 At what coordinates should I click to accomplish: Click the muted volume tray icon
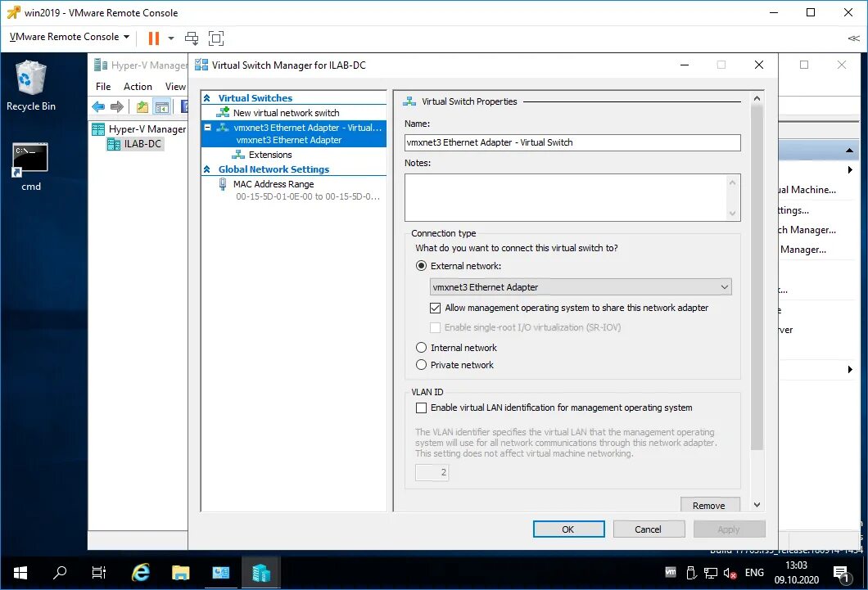tap(730, 574)
